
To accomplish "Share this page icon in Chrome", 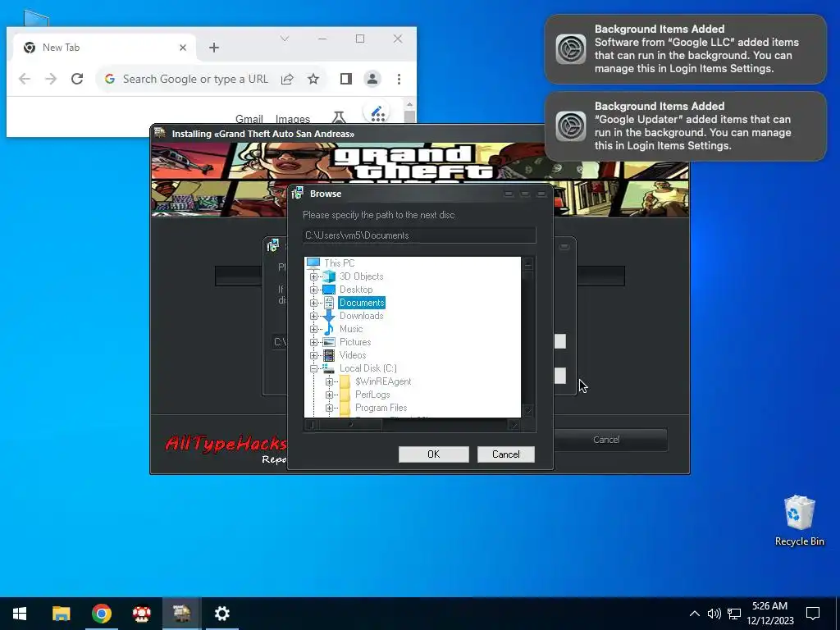I will (x=287, y=80).
